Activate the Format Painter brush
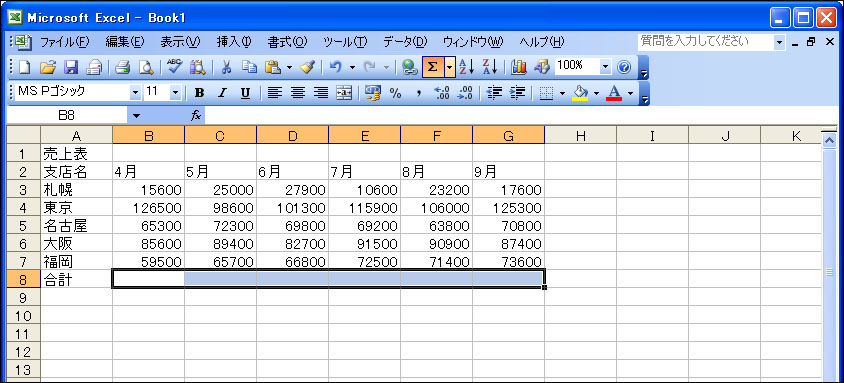The width and height of the screenshot is (844, 383). pyautogui.click(x=307, y=67)
